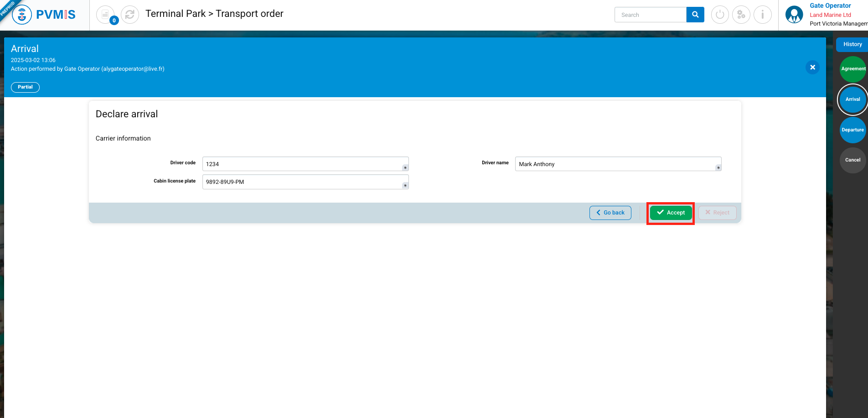Click the Gate Operator user avatar

click(794, 15)
